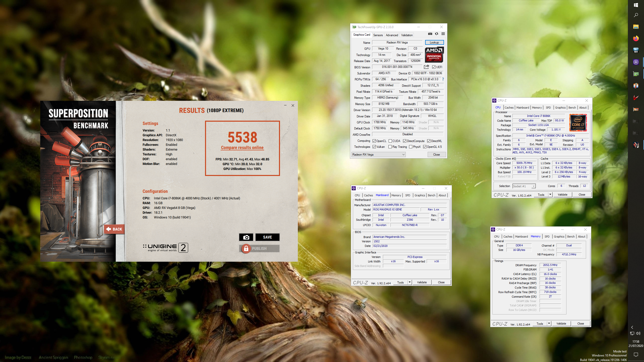Viewport: 644px width, 362px height.
Task: Go back with the BACK button
Action: (114, 229)
